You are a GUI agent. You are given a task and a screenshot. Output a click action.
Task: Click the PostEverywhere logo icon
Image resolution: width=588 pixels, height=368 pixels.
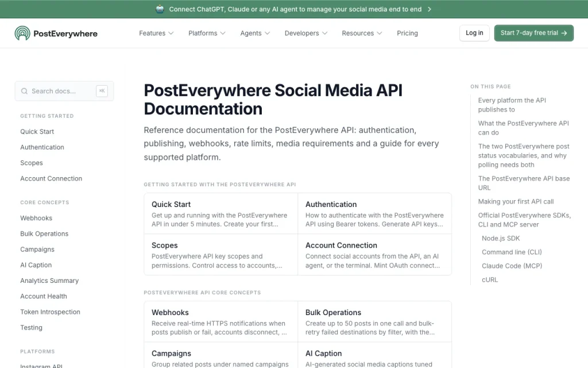tap(22, 33)
